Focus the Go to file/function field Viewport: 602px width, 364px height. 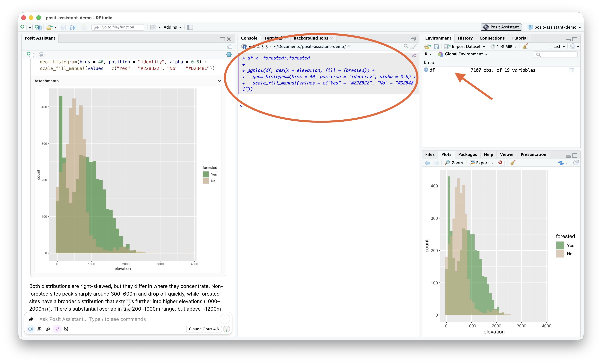[x=118, y=27]
